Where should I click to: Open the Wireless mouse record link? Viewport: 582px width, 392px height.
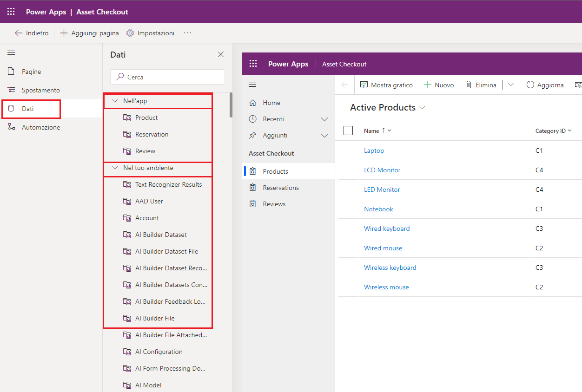[x=386, y=287]
